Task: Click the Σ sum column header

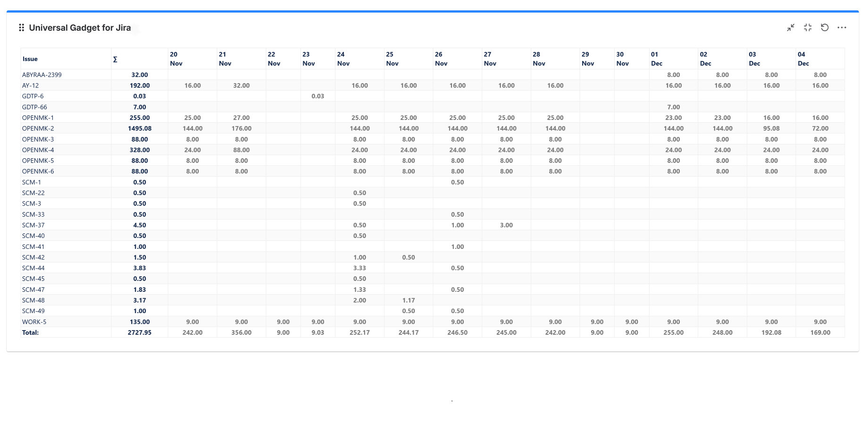Action: [x=115, y=59]
